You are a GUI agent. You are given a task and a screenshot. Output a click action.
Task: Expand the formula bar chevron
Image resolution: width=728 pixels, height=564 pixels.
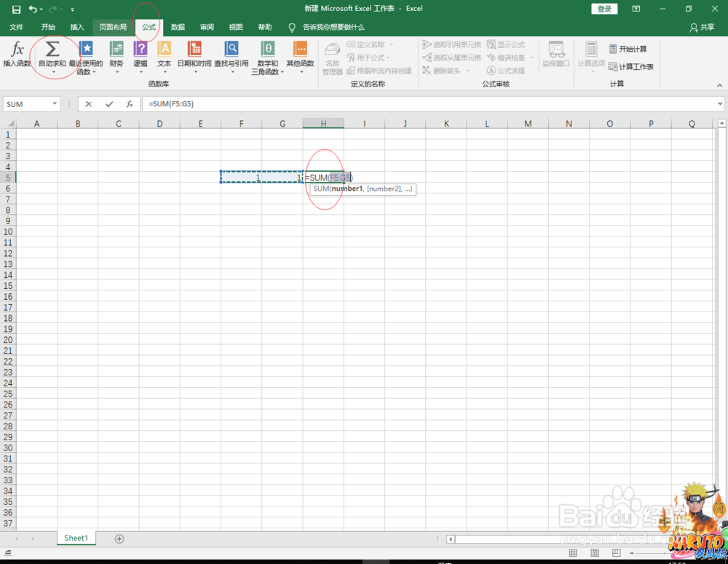tap(720, 104)
